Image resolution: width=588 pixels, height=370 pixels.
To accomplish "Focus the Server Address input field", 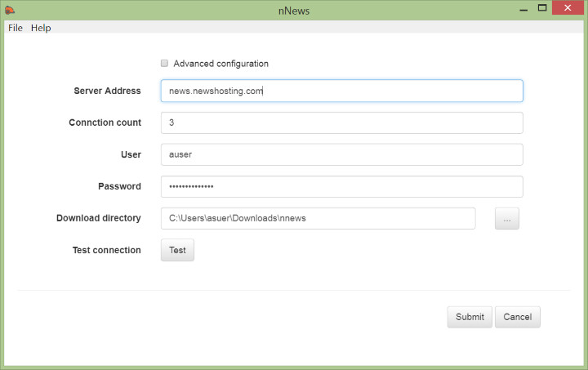I will 341,91.
